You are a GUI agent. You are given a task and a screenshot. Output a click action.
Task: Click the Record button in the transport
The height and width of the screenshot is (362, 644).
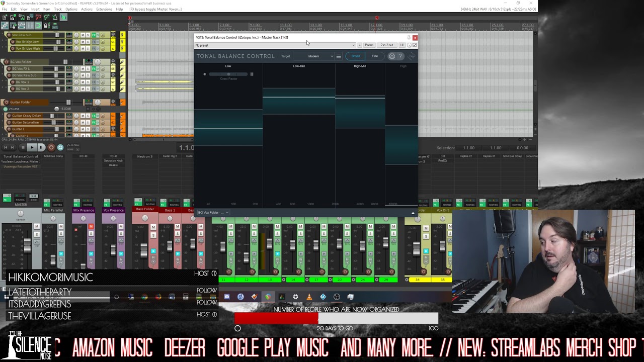(x=51, y=147)
